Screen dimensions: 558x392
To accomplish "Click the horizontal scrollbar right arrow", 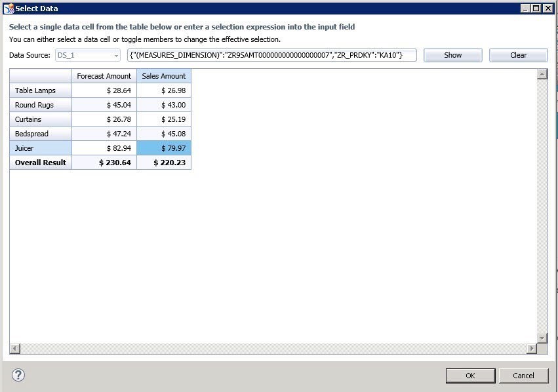I will tap(531, 349).
